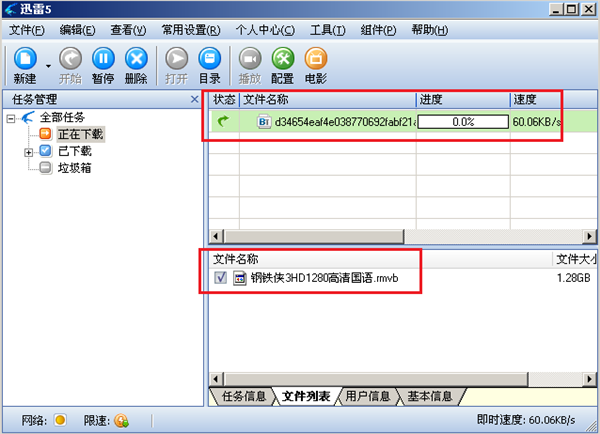Screen dimensions: 600x434
Task: Click the BT file type icon in task row
Action: pyautogui.click(x=264, y=122)
